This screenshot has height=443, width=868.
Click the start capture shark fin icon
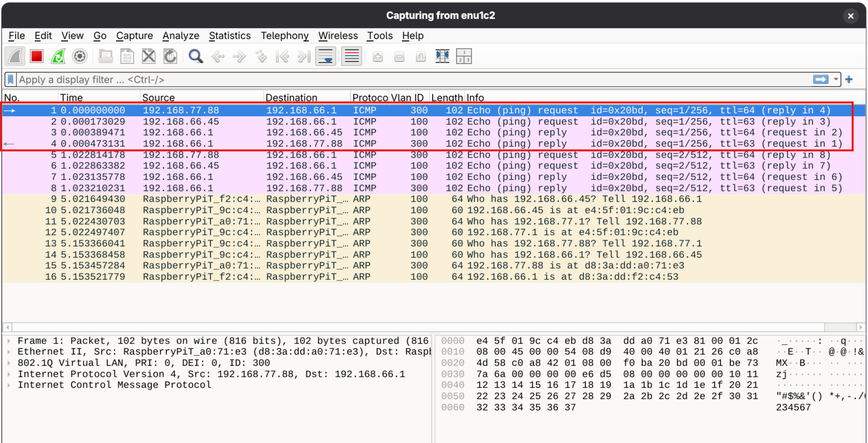15,56
